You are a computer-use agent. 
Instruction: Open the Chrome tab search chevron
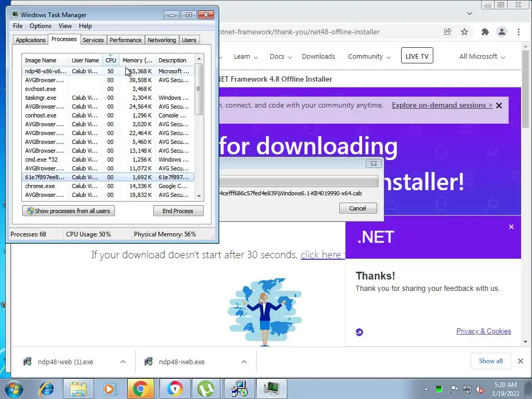(470, 14)
